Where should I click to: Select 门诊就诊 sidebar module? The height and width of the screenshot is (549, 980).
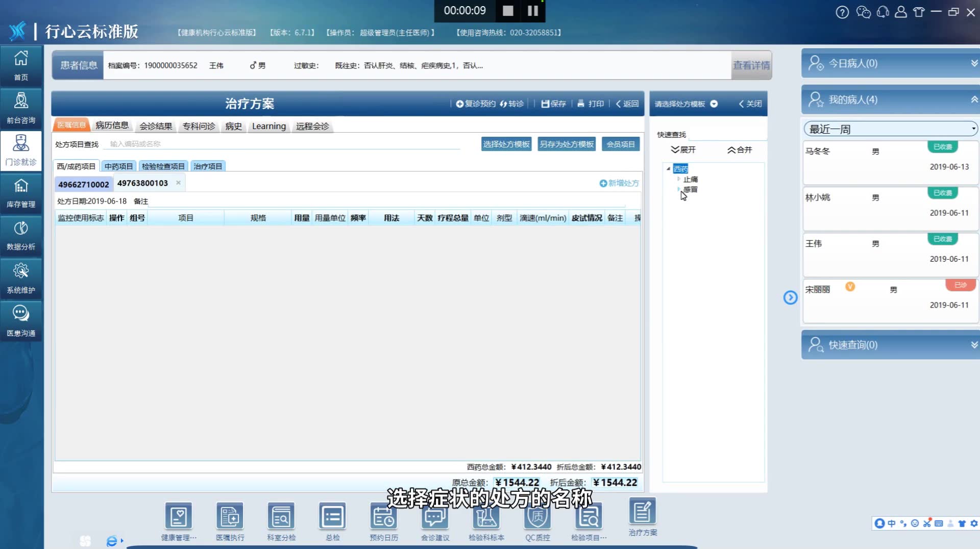point(21,150)
